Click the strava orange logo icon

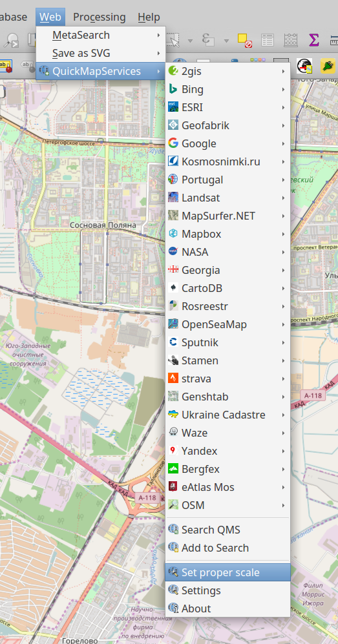pos(173,379)
